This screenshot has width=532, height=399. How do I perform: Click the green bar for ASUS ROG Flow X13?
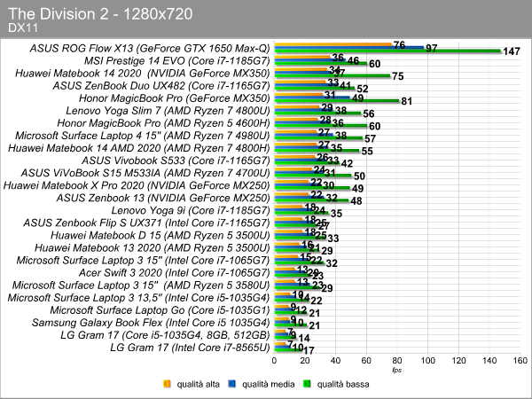coord(387,51)
